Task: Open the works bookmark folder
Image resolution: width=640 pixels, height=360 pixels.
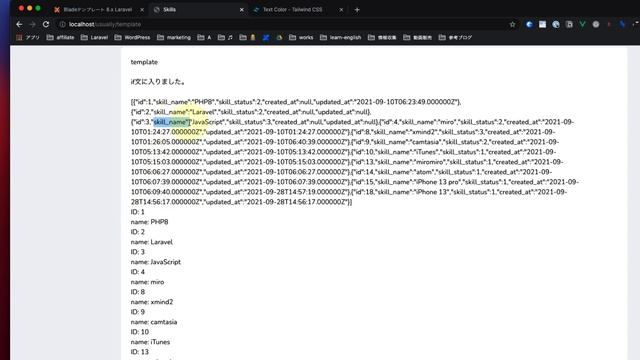Action: tap(301, 38)
